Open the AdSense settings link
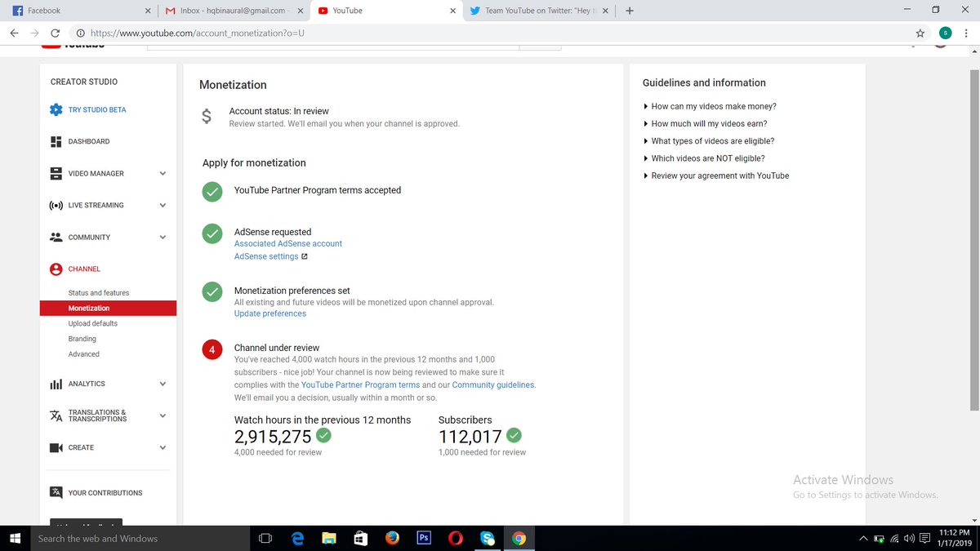 coord(266,256)
